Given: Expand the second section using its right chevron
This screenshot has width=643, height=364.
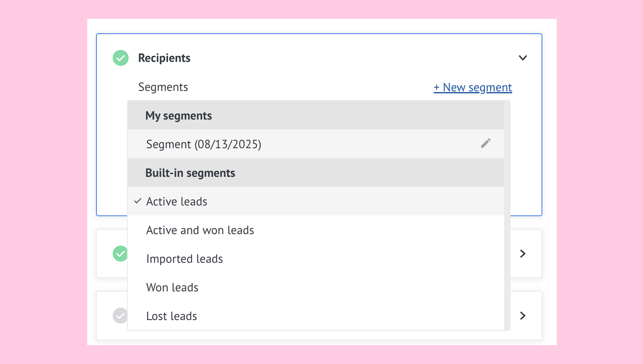Looking at the screenshot, I should [x=522, y=253].
